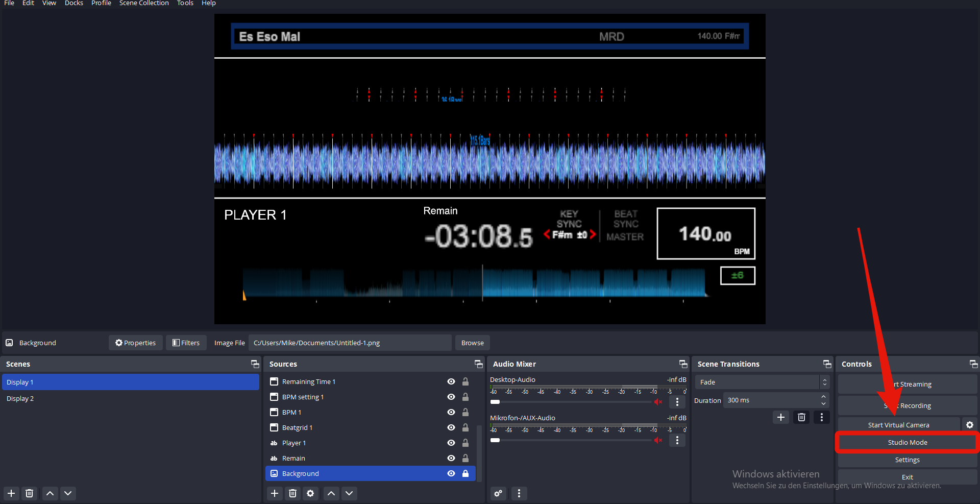Toggle visibility of BPM 1 source

point(451,412)
